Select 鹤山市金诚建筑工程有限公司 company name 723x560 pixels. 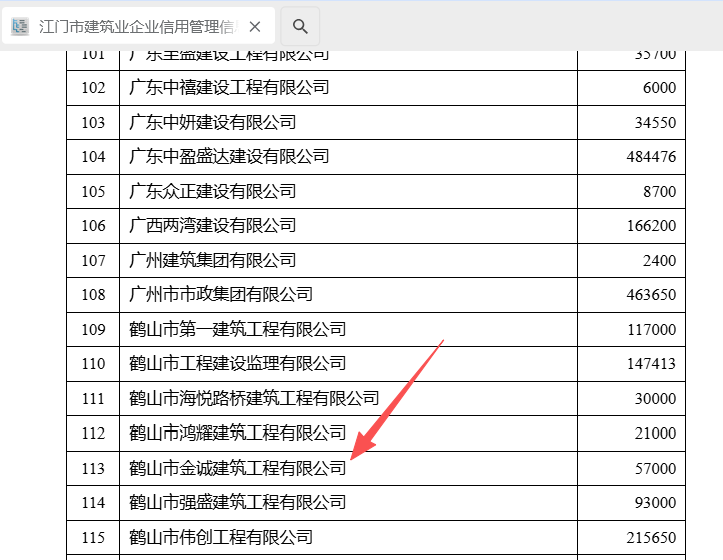(237, 468)
